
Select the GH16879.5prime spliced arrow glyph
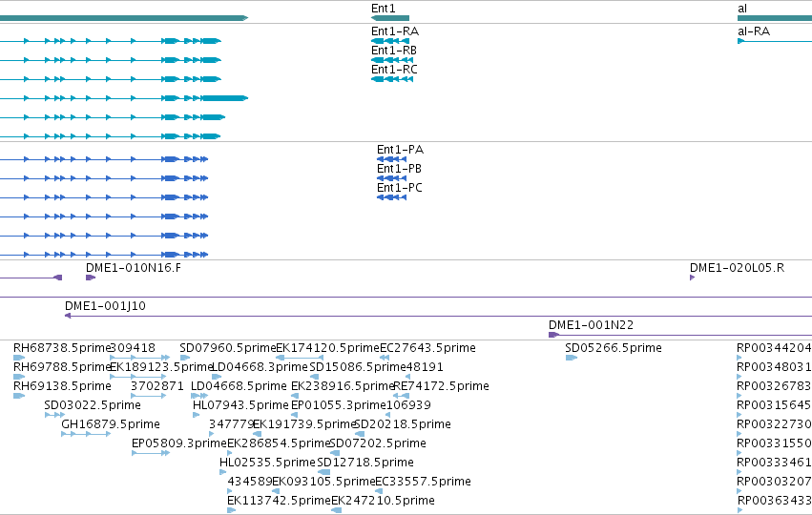click(86, 434)
